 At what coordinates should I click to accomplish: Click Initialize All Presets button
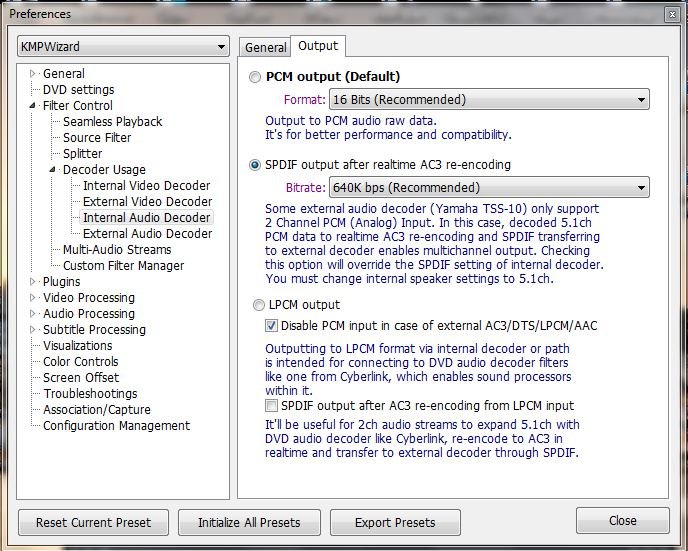click(x=249, y=522)
